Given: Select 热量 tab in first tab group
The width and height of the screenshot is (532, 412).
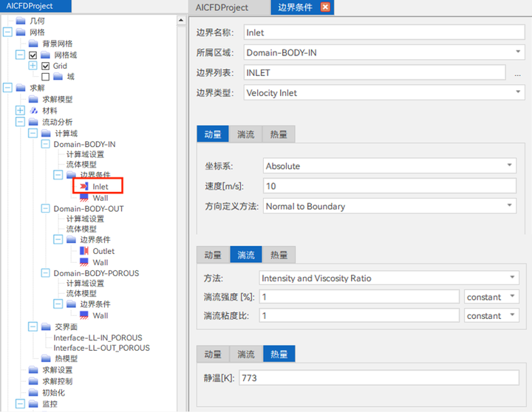Looking at the screenshot, I should (279, 134).
